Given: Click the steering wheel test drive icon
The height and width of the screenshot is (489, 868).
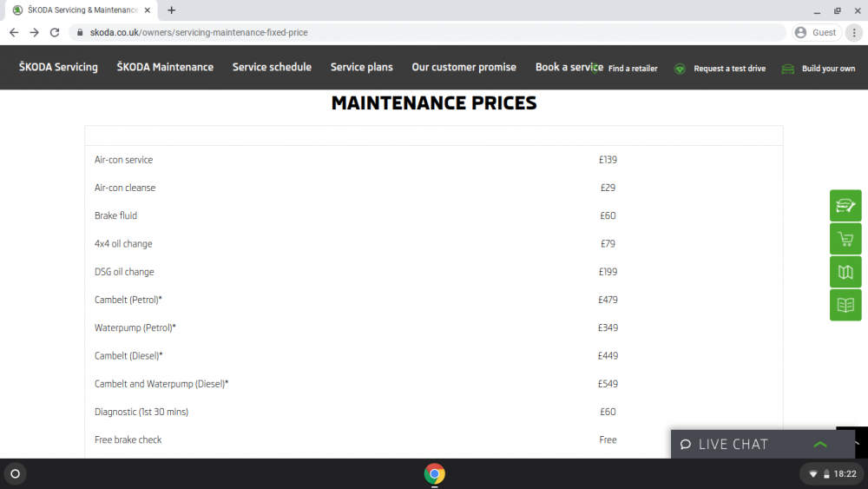Looking at the screenshot, I should (680, 69).
